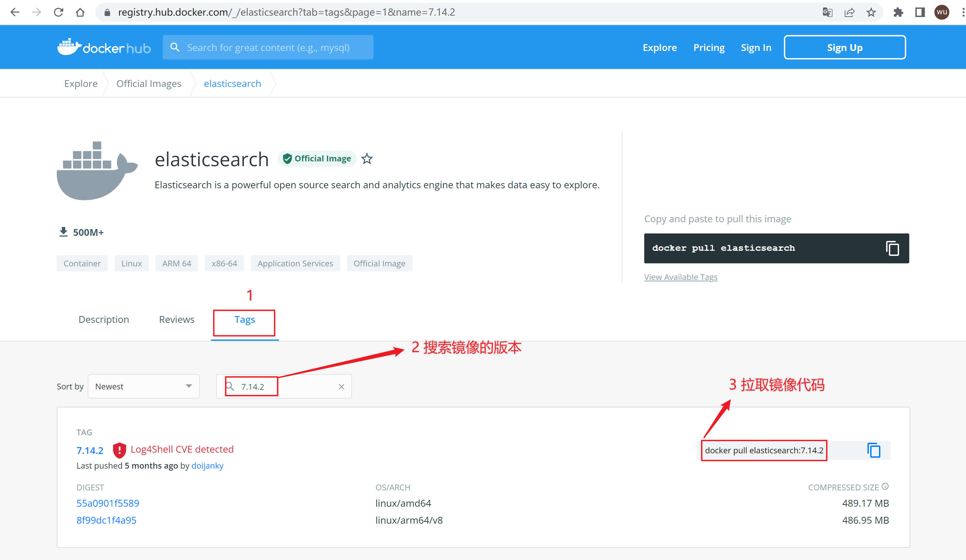Open the 55a0901f5589 digest link
This screenshot has width=966, height=560.
(108, 503)
